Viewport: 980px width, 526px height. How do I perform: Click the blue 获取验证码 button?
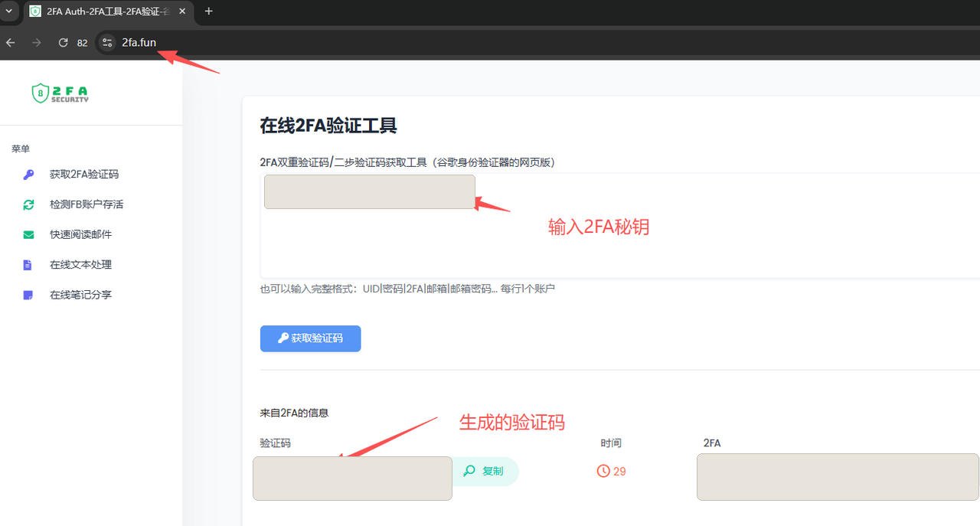pyautogui.click(x=310, y=338)
